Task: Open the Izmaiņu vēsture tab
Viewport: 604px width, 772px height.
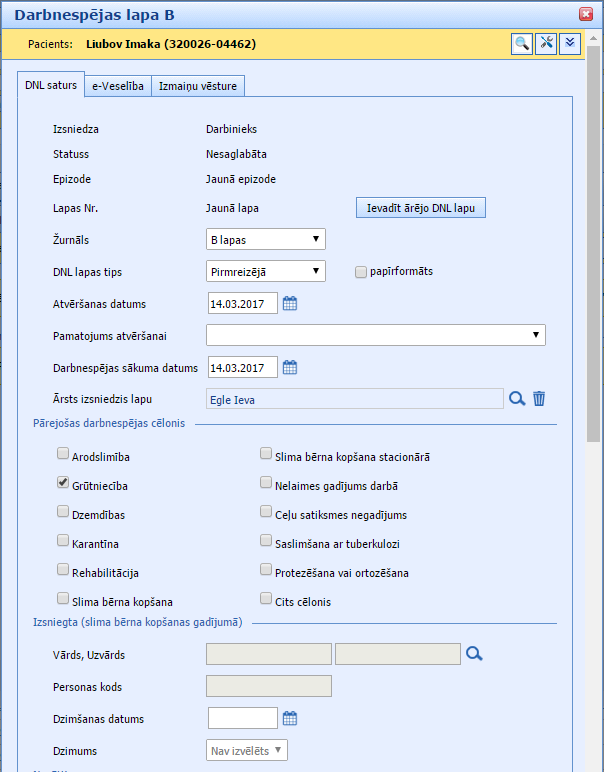Action: [x=198, y=86]
